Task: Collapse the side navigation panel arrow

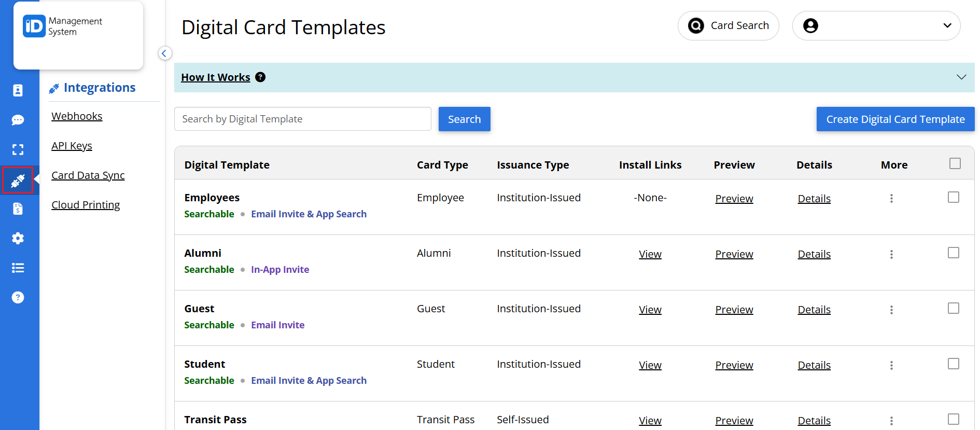Action: (x=164, y=53)
